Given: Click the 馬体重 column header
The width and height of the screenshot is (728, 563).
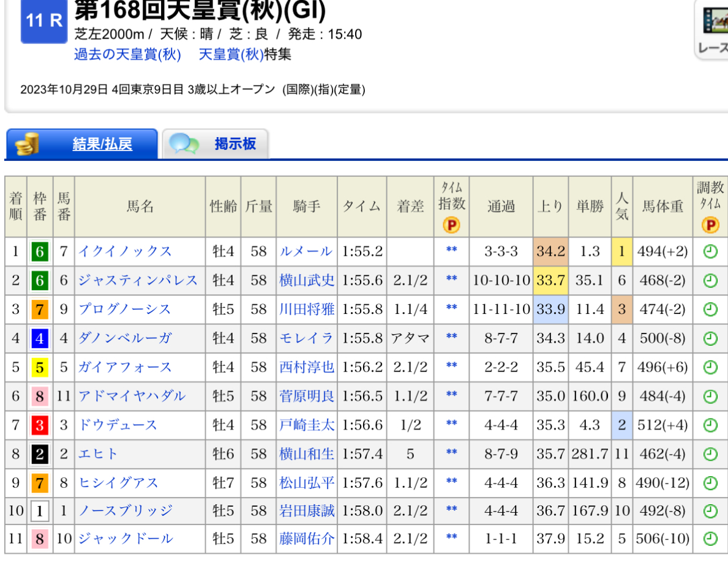Looking at the screenshot, I should click(x=662, y=206).
